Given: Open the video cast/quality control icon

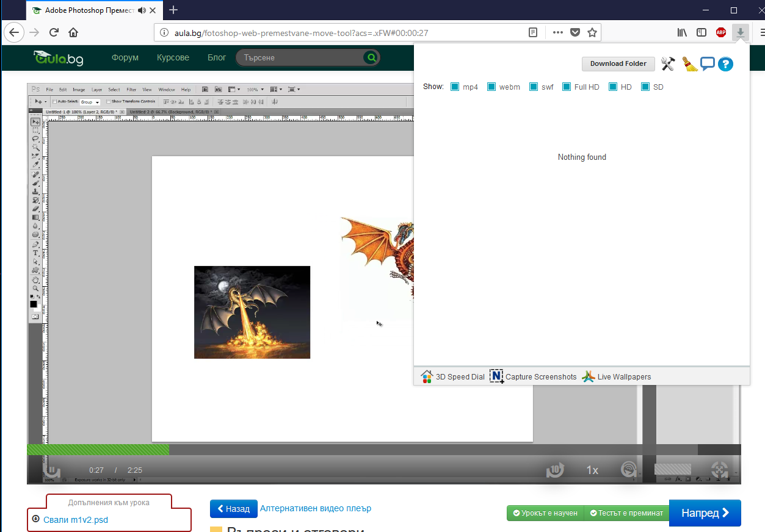Looking at the screenshot, I should pyautogui.click(x=628, y=470).
